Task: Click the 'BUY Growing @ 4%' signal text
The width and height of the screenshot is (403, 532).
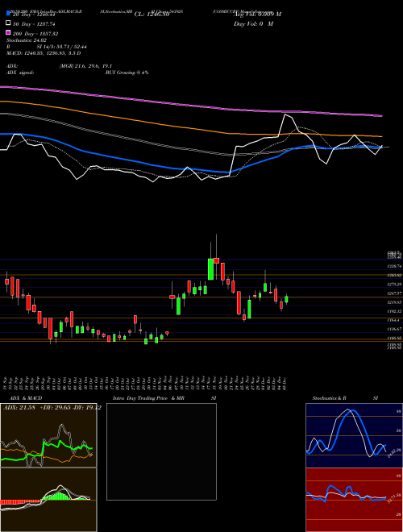Action: tap(127, 73)
